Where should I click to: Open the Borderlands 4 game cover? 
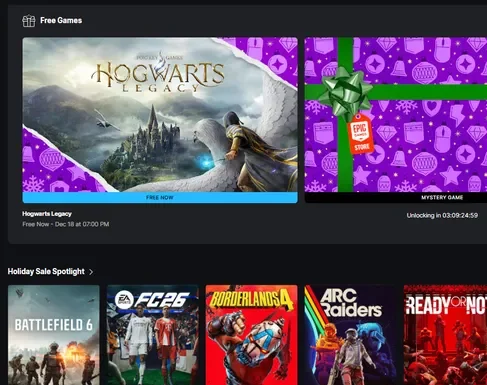tap(252, 335)
